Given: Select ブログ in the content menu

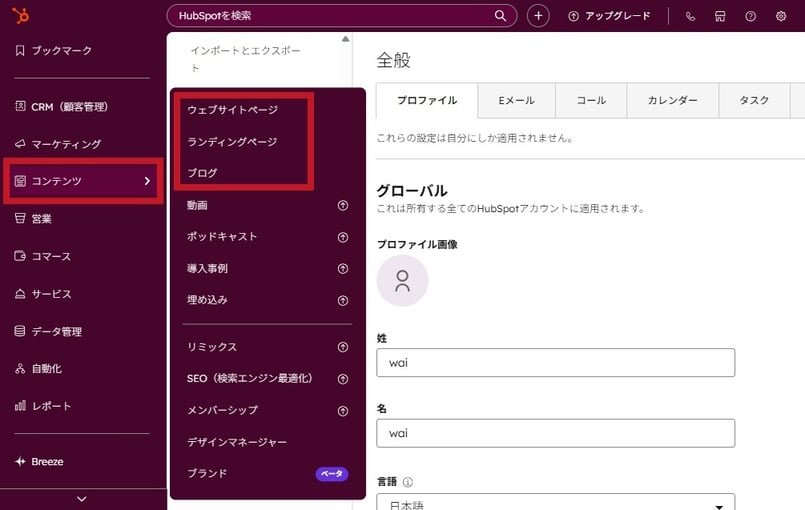Looking at the screenshot, I should coord(202,173).
